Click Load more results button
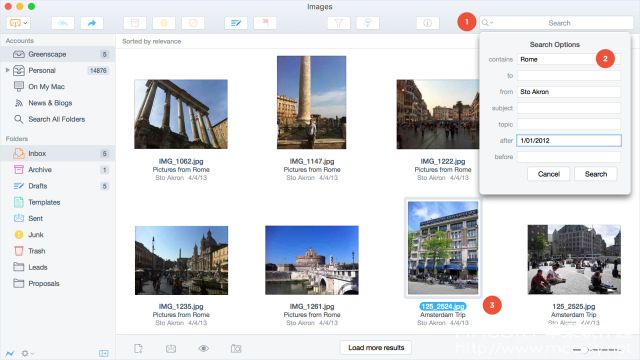Viewport: 640px width, 360px height. (376, 347)
